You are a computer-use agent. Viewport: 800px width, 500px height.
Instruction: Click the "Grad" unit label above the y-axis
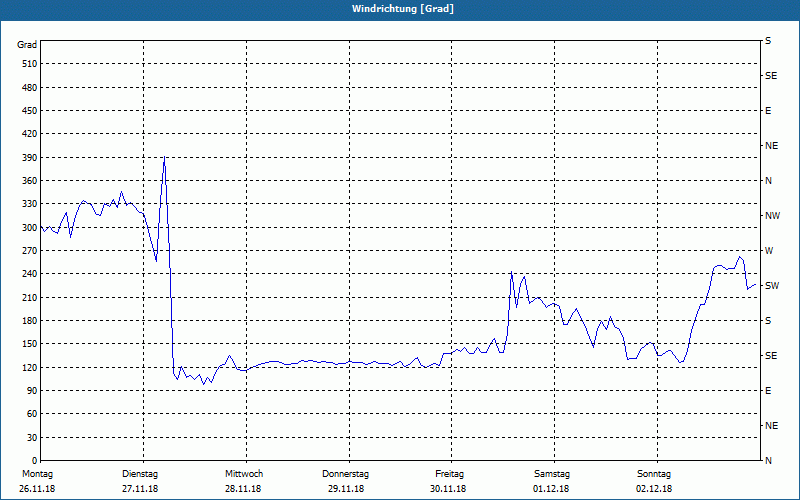[27, 45]
